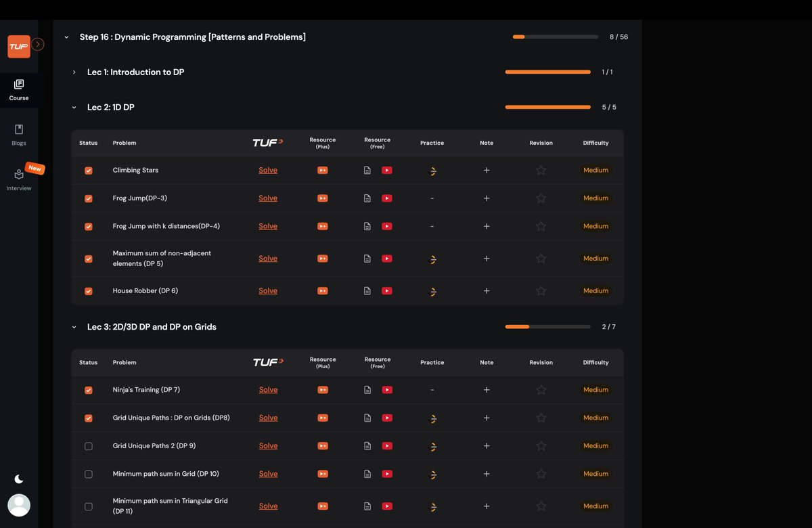Open practice link icon for Grid Unique Paths DP8
812x528 pixels.
433,419
